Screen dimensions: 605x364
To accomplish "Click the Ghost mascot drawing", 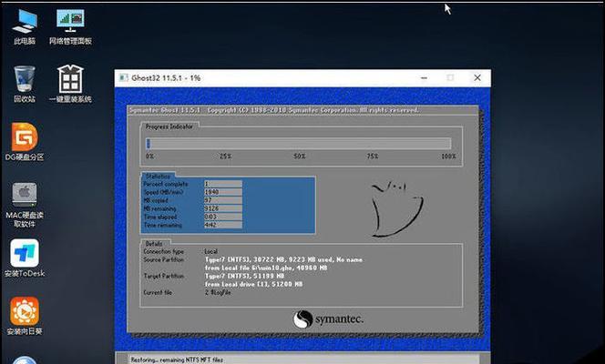I will pos(396,209).
